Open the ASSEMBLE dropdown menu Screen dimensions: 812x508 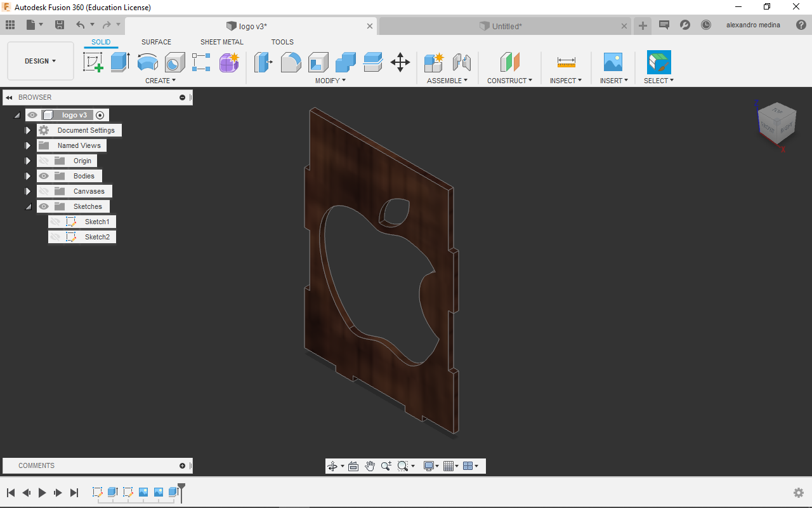tap(447, 81)
